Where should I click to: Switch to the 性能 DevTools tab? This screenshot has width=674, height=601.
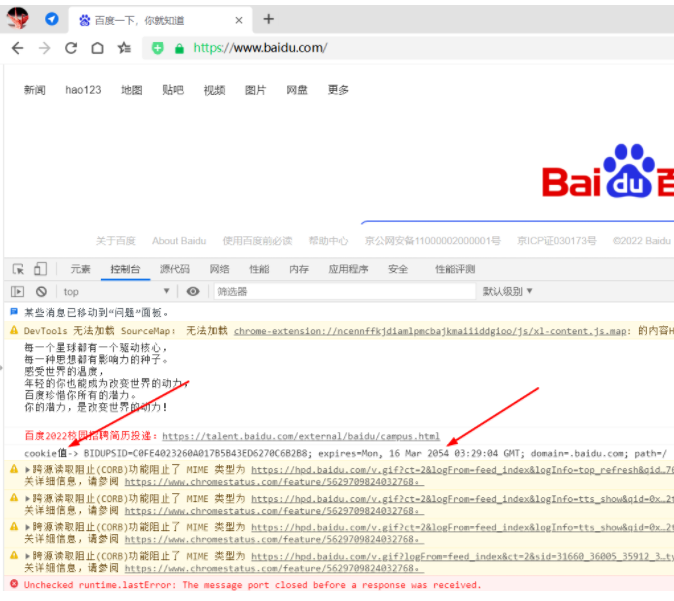[x=259, y=269]
